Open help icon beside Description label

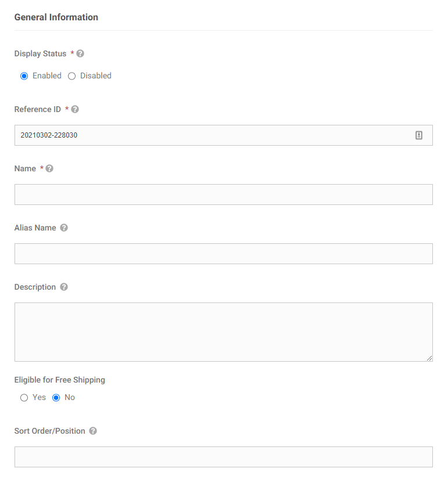[64, 287]
